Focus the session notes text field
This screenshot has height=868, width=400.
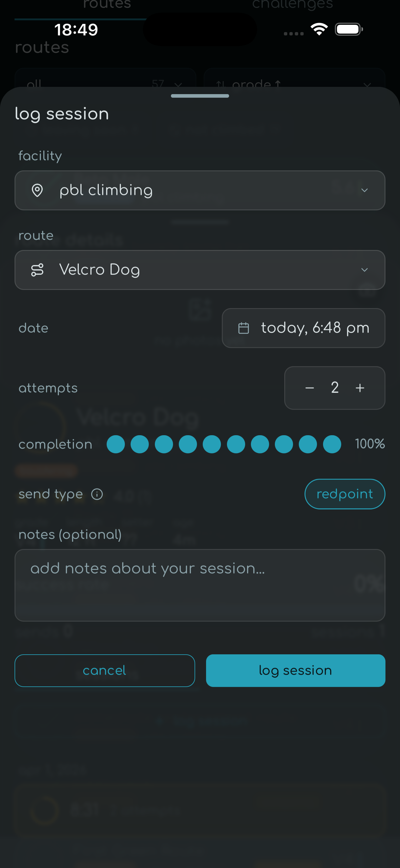200,585
